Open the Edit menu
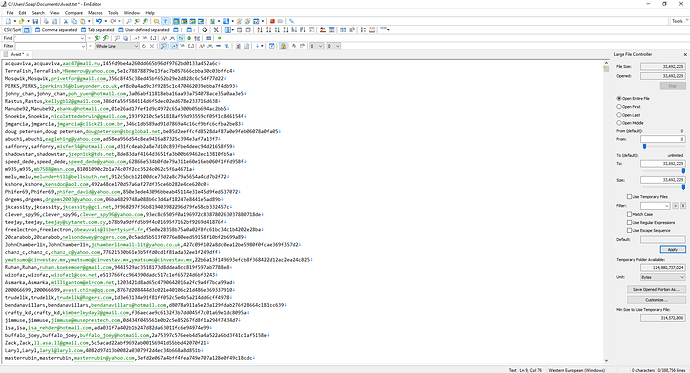This screenshot has height=373, width=690. (x=22, y=13)
